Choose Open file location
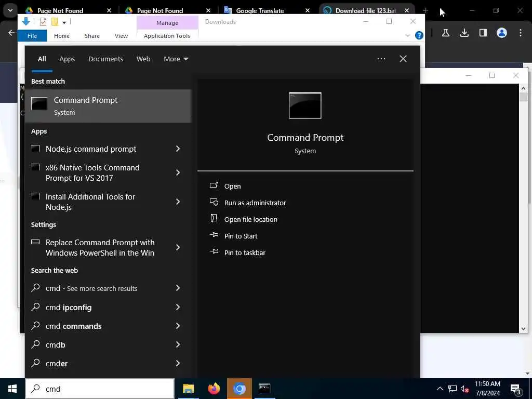This screenshot has height=399, width=532. pyautogui.click(x=251, y=220)
